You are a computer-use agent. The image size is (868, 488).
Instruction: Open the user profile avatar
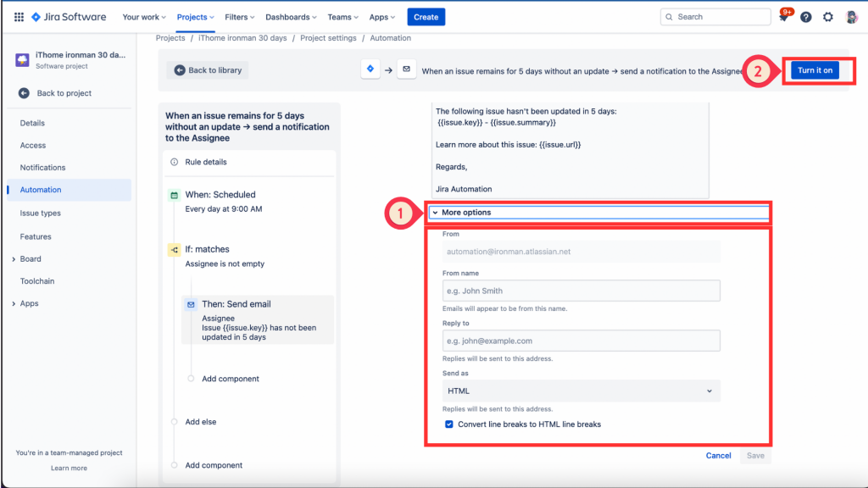click(852, 17)
